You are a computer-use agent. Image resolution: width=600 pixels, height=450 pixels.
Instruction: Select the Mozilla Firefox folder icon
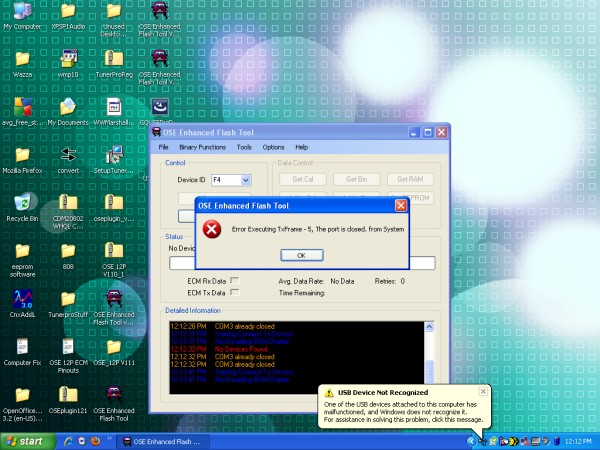point(22,161)
